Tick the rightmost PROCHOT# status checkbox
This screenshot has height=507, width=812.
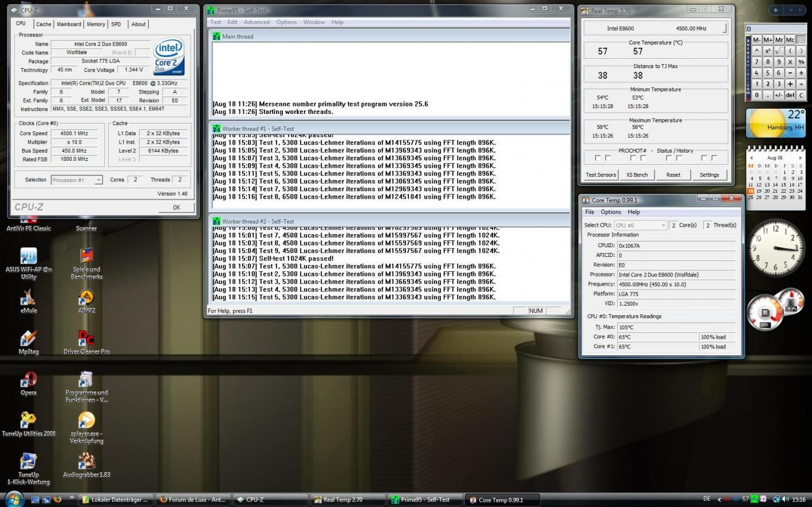pyautogui.click(x=714, y=158)
